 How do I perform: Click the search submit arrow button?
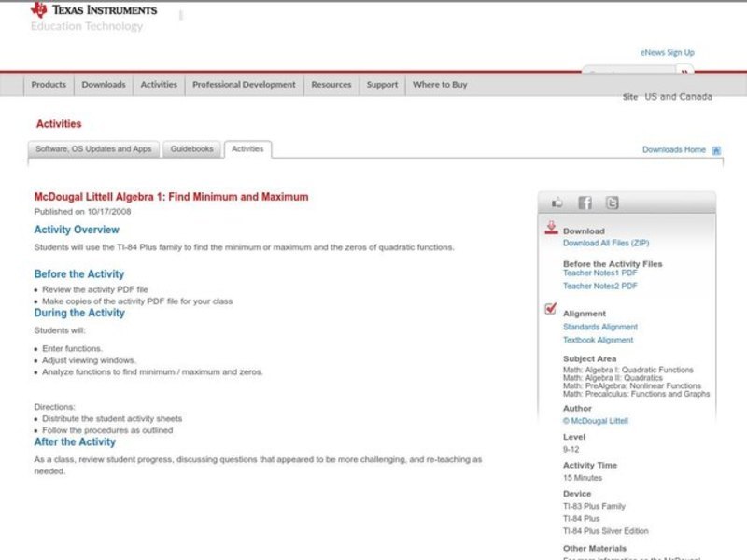[684, 71]
